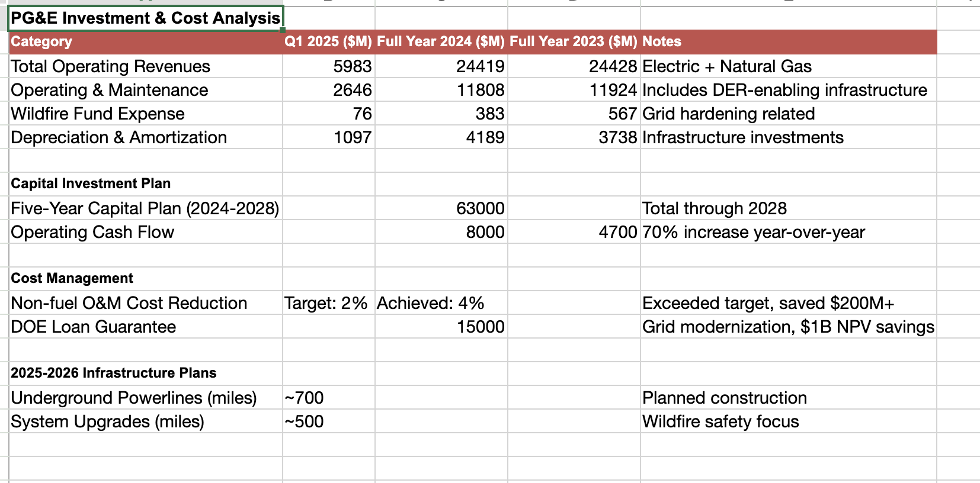
Task: Click the '~700' miles cell
Action: (x=304, y=398)
